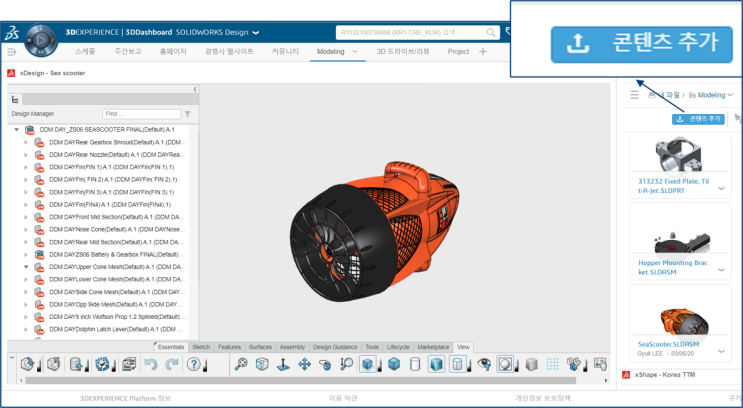This screenshot has height=408, width=743.
Task: Click the first cube Import icon in the action bar
Action: click(27, 364)
